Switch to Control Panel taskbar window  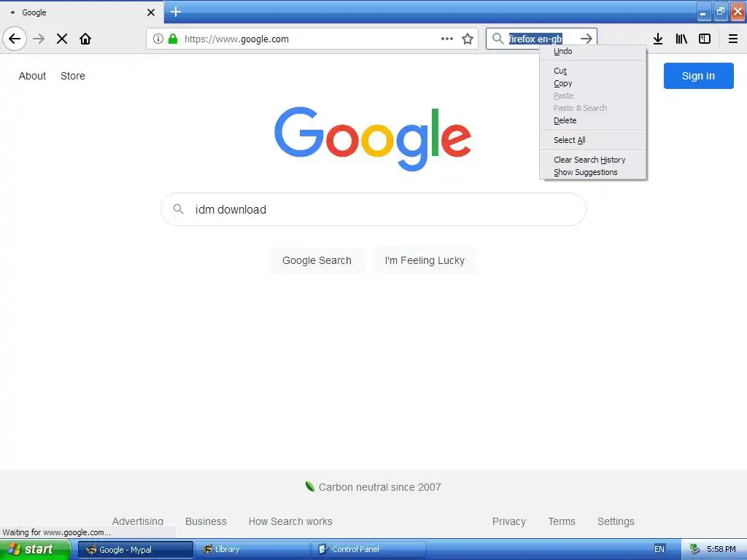point(369,549)
